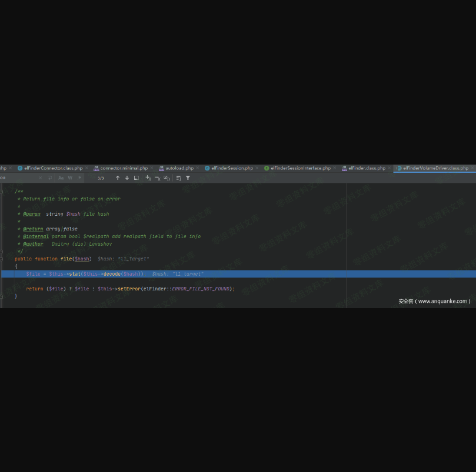Go to previous search occurrence arrow
This screenshot has height=472, width=476.
pos(118,178)
